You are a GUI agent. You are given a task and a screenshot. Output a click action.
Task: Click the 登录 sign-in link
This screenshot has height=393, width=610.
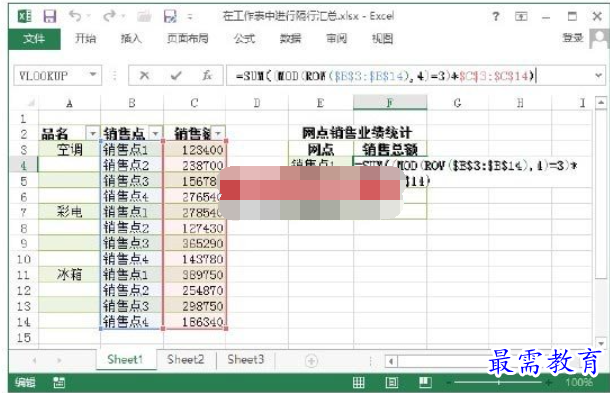[x=573, y=38]
